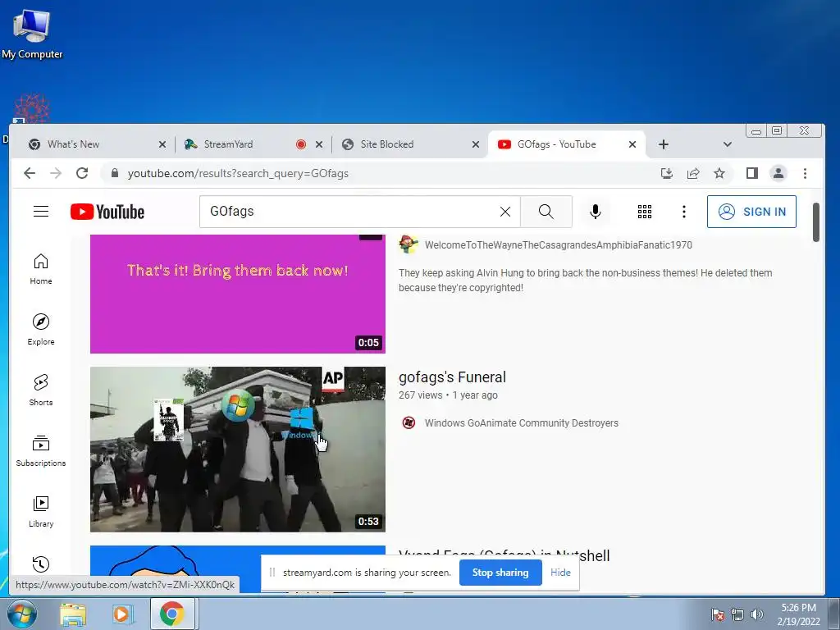Image resolution: width=840 pixels, height=630 pixels.
Task: Clear the search box with the X
Action: pos(504,212)
